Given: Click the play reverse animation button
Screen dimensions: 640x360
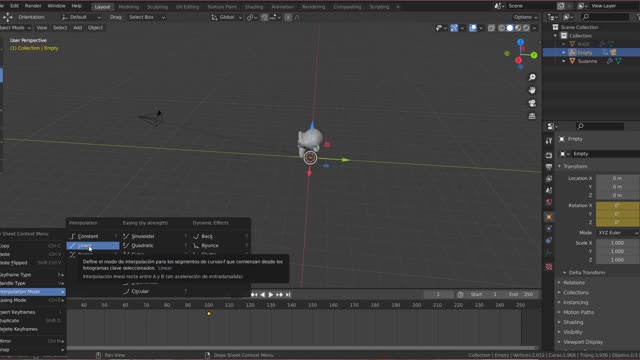Looking at the screenshot, I should pyautogui.click(x=262, y=294).
